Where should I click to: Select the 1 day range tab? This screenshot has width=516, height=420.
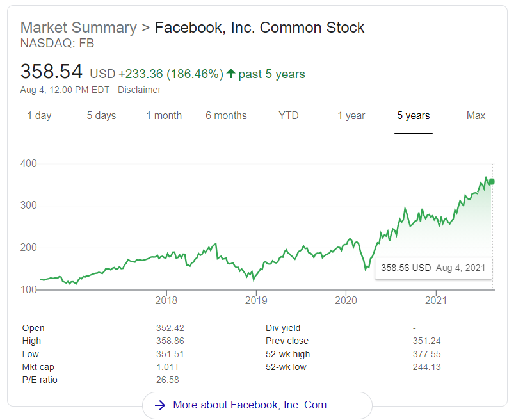39,115
